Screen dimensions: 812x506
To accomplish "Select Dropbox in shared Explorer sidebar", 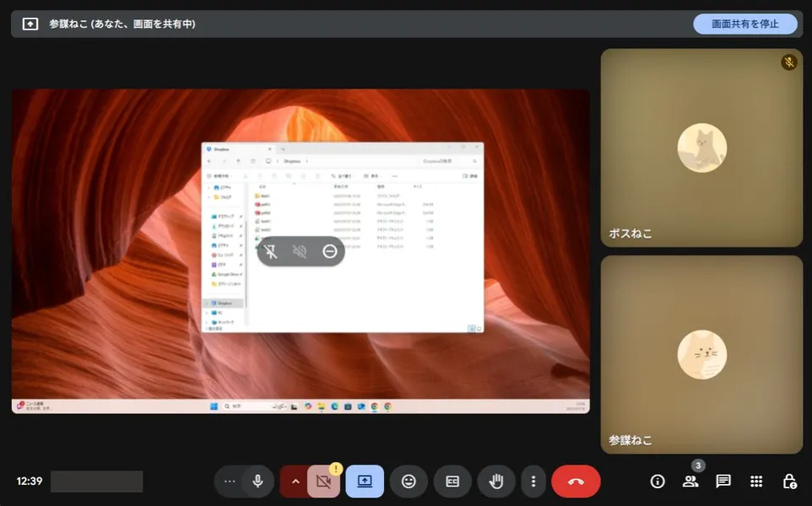I will click(x=224, y=304).
